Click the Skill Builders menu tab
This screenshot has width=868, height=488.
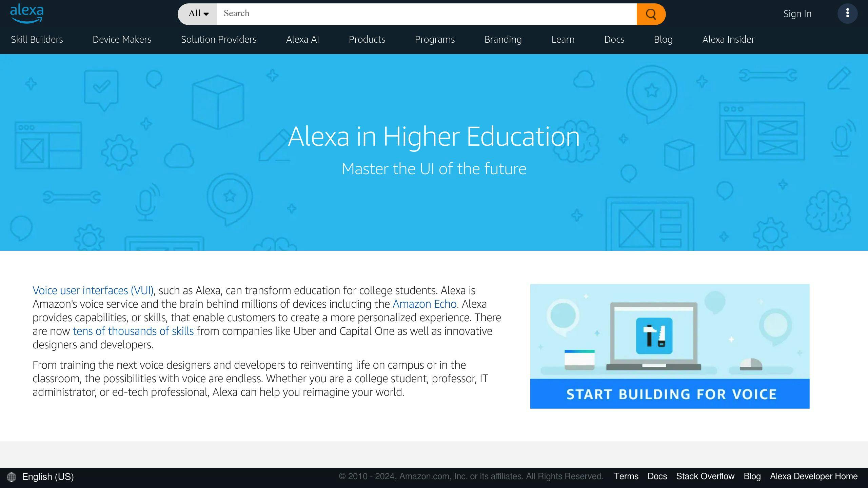(36, 39)
